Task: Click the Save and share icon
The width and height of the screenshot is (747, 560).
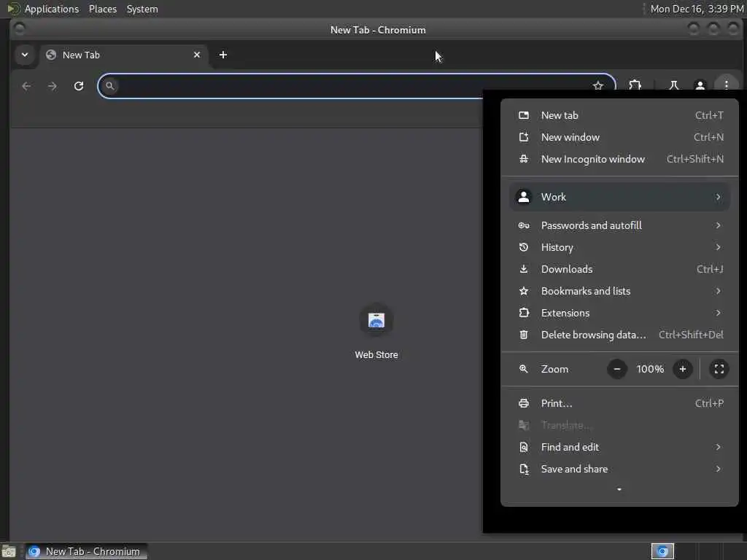Action: tap(524, 469)
